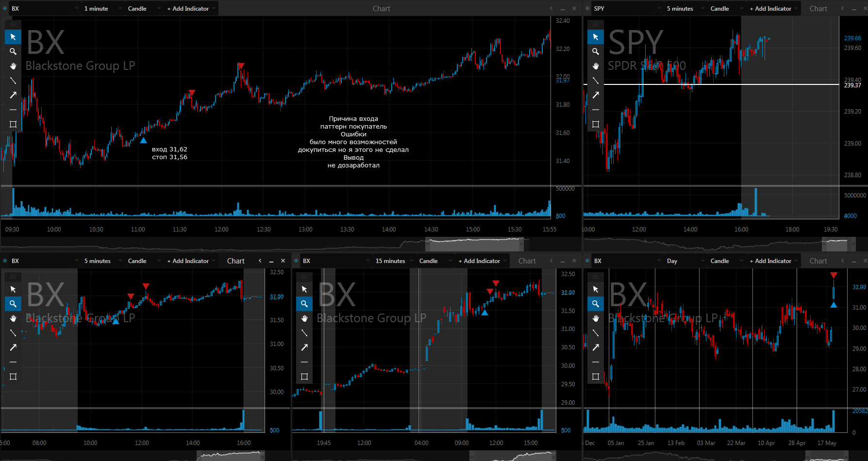The image size is (868, 461).
Task: Select the hand pan tool in the SPY chart
Action: [x=596, y=66]
